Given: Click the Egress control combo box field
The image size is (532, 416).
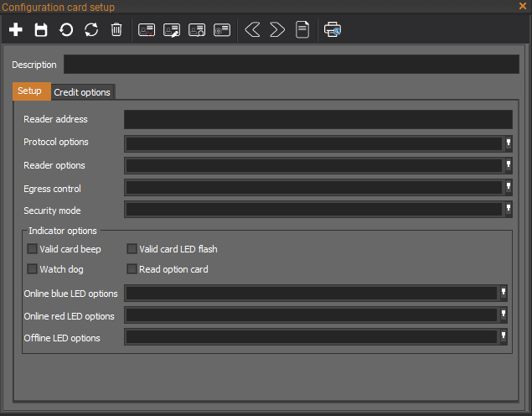Looking at the screenshot, I should tap(318, 188).
